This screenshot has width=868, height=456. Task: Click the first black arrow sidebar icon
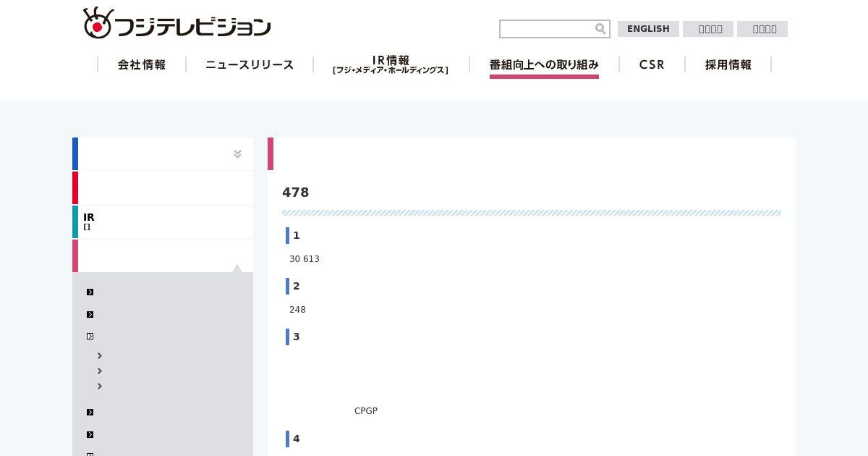90,292
